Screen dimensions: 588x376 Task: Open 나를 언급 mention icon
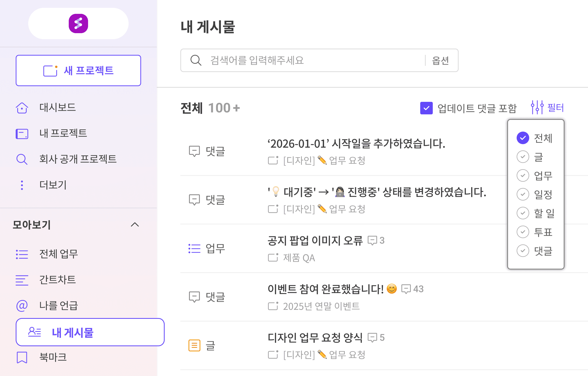click(22, 306)
